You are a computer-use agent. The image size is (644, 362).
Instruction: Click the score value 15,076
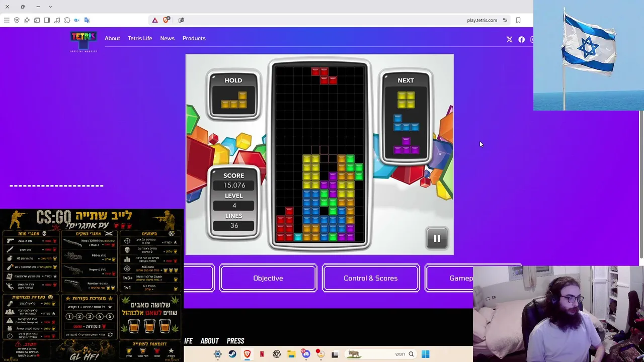(234, 186)
